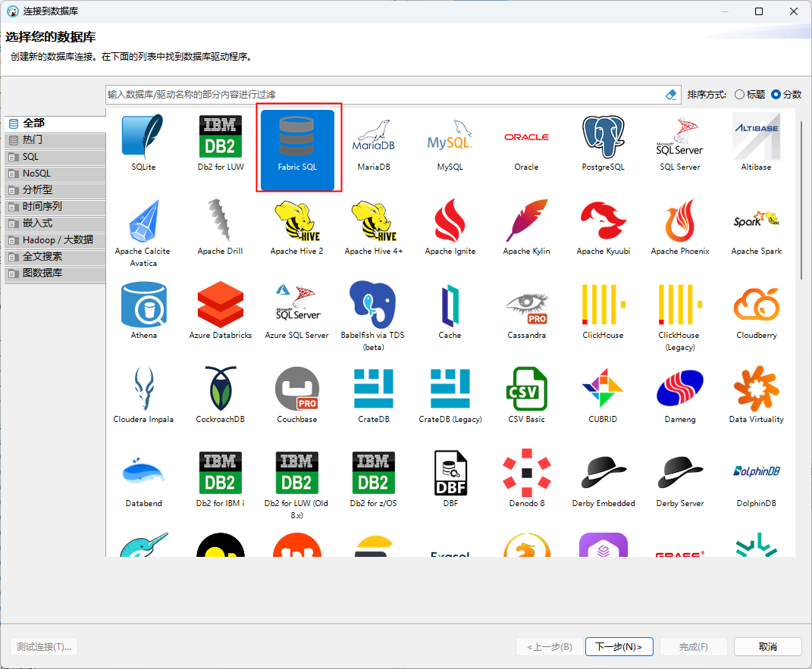This screenshot has width=812, height=669.
Task: Select the Altibase database icon
Action: [756, 136]
